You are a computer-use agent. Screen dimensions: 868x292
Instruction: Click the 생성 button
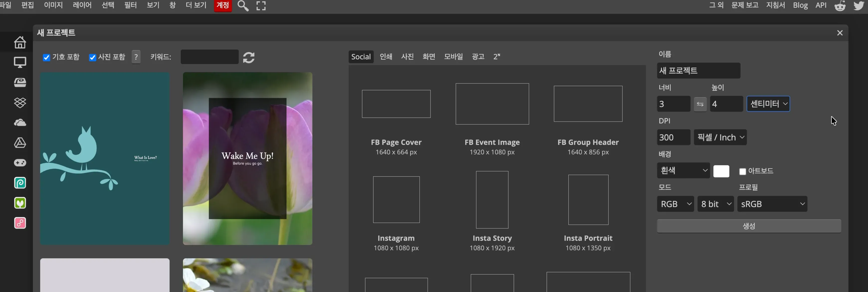749,226
